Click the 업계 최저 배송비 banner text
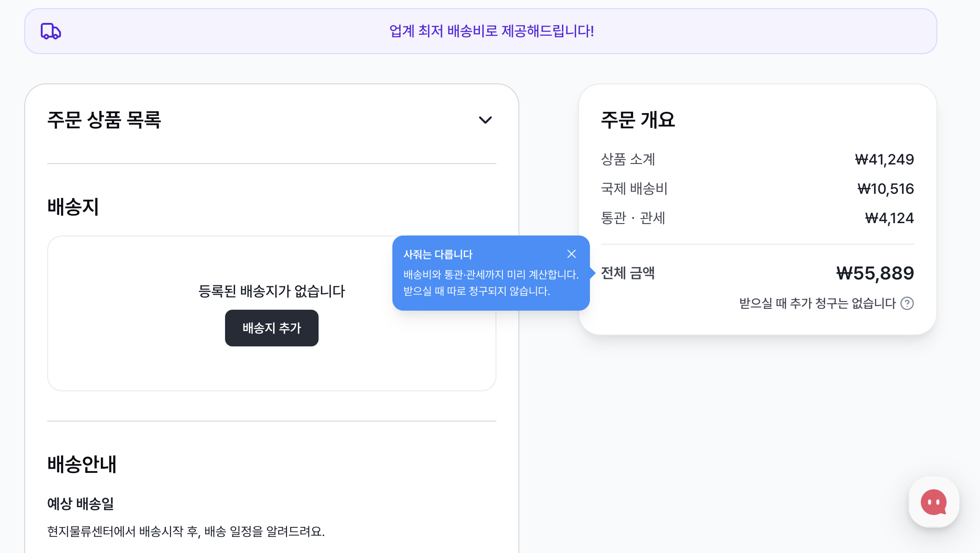The height and width of the screenshot is (553, 980). click(x=491, y=31)
